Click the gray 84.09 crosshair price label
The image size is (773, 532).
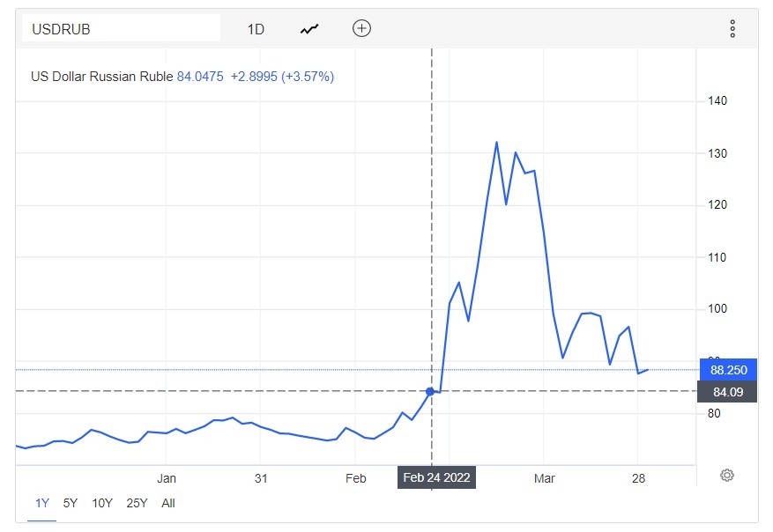[x=728, y=391]
